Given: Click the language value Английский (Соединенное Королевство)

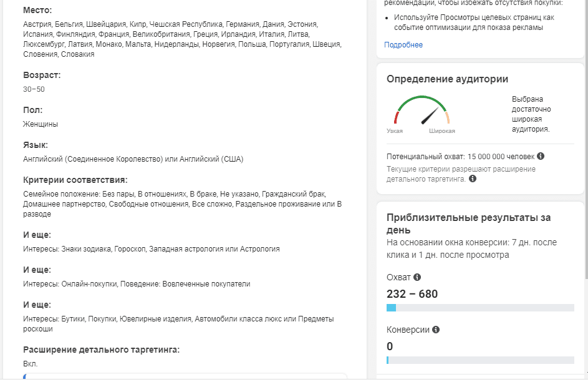Looking at the screenshot, I should 93,159.
